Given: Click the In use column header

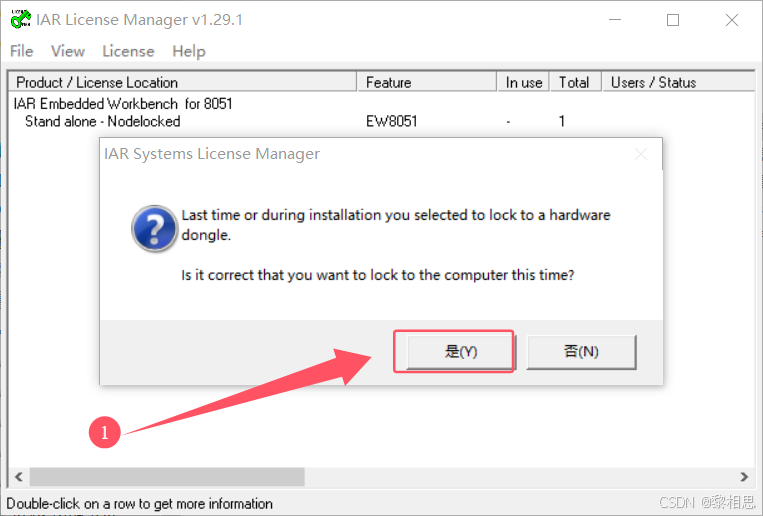Looking at the screenshot, I should pos(524,82).
